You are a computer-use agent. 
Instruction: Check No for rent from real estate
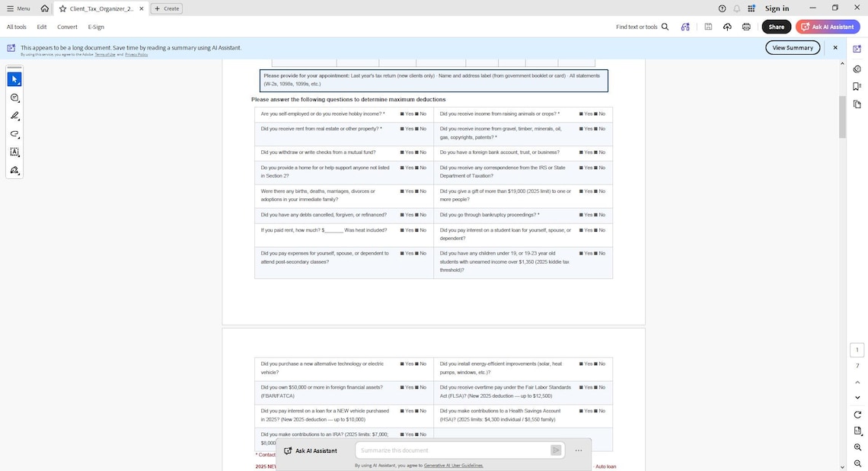point(416,129)
